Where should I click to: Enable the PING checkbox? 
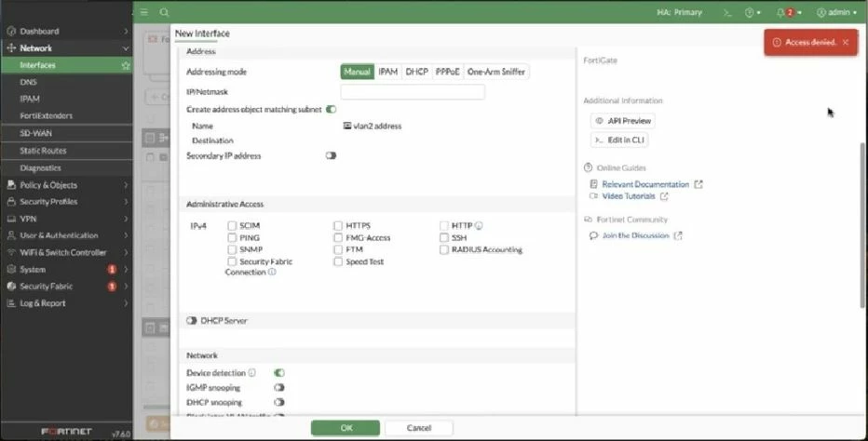(232, 238)
